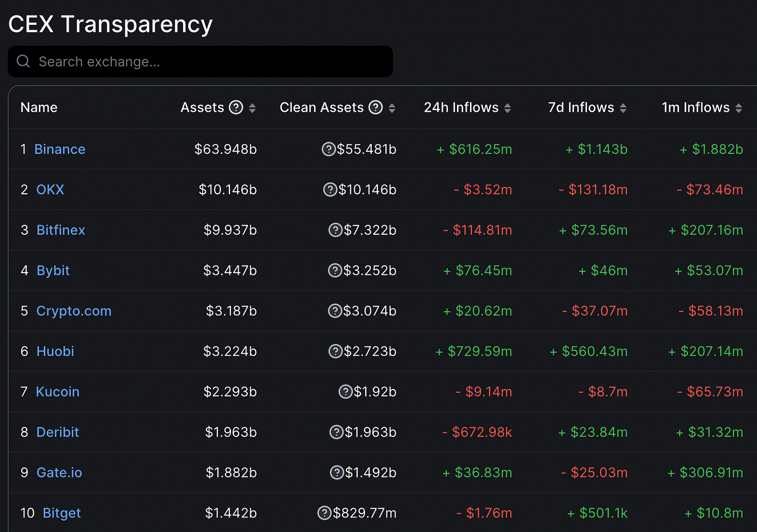This screenshot has width=757, height=532.
Task: Open the Bybit exchange link
Action: pyautogui.click(x=53, y=271)
